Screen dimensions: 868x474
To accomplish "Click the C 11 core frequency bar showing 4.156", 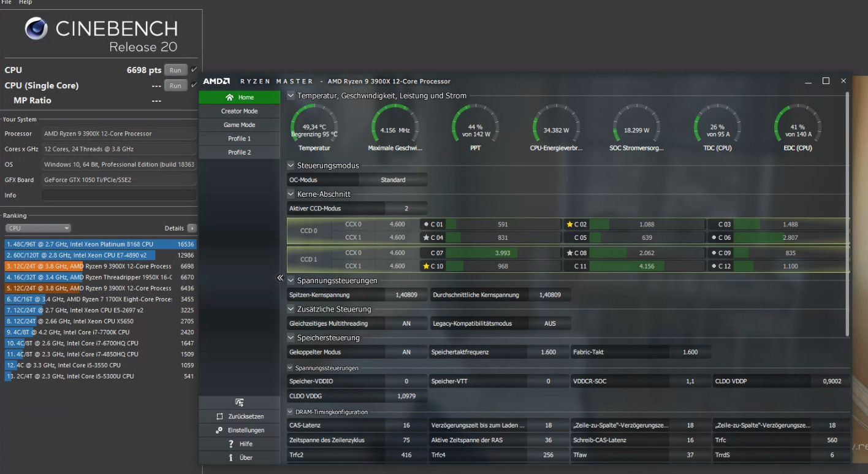I will [646, 266].
